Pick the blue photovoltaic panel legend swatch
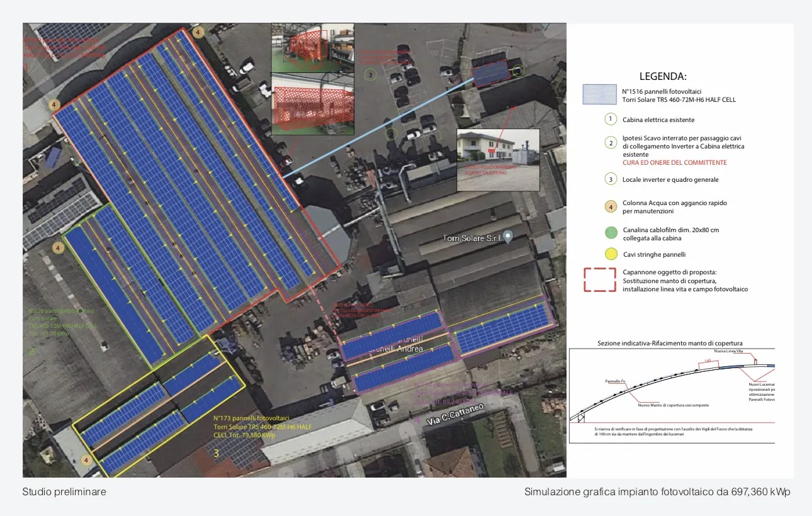The width and height of the screenshot is (812, 516). coord(600,94)
